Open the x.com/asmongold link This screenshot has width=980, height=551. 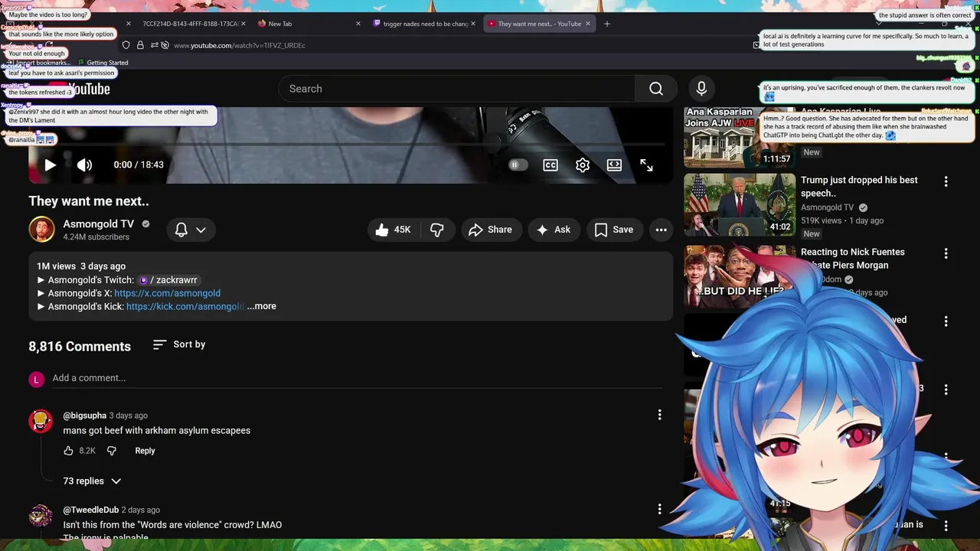(x=167, y=293)
